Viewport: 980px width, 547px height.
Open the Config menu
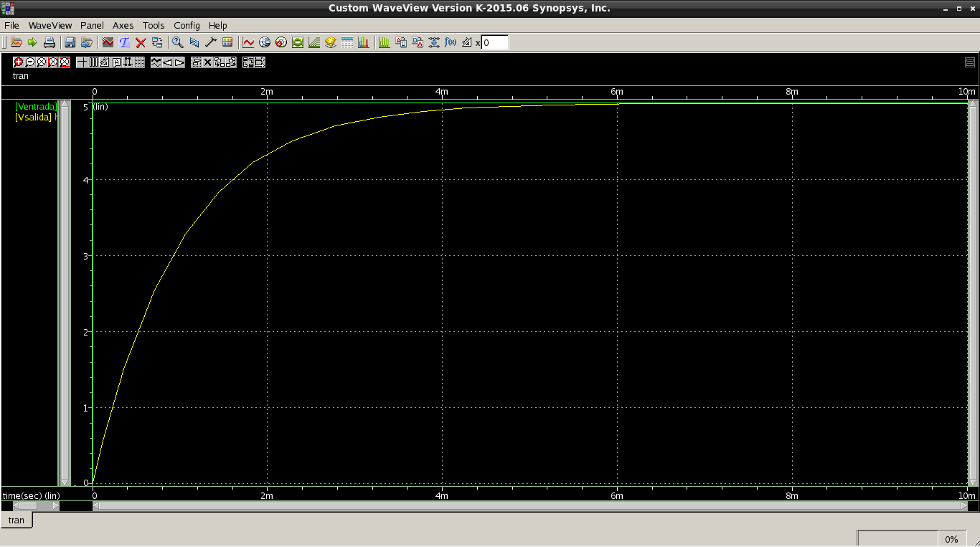[x=187, y=25]
